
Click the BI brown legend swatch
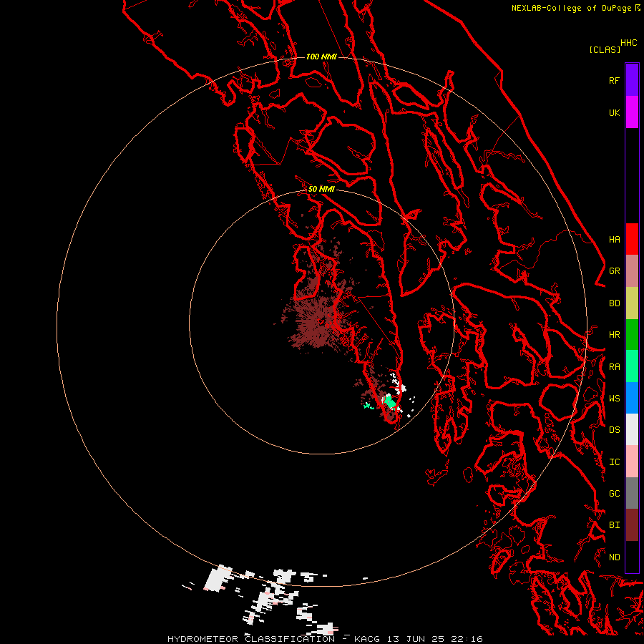pos(632,525)
